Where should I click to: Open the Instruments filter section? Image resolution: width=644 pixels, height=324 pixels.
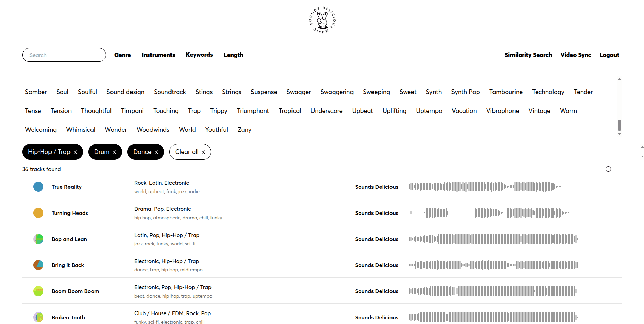click(158, 55)
